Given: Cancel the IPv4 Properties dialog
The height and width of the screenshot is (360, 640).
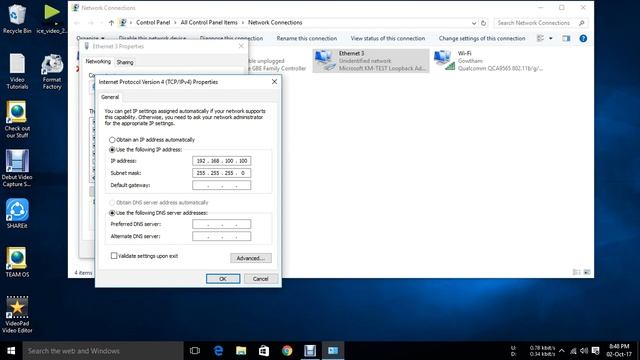Looking at the screenshot, I should (260, 279).
